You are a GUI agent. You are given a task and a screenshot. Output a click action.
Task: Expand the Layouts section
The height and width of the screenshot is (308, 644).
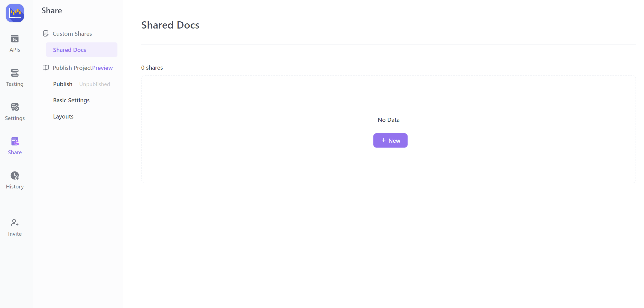pyautogui.click(x=64, y=116)
